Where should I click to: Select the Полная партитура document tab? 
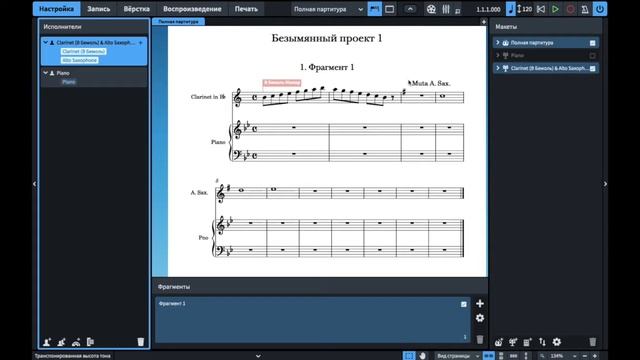[x=178, y=21]
